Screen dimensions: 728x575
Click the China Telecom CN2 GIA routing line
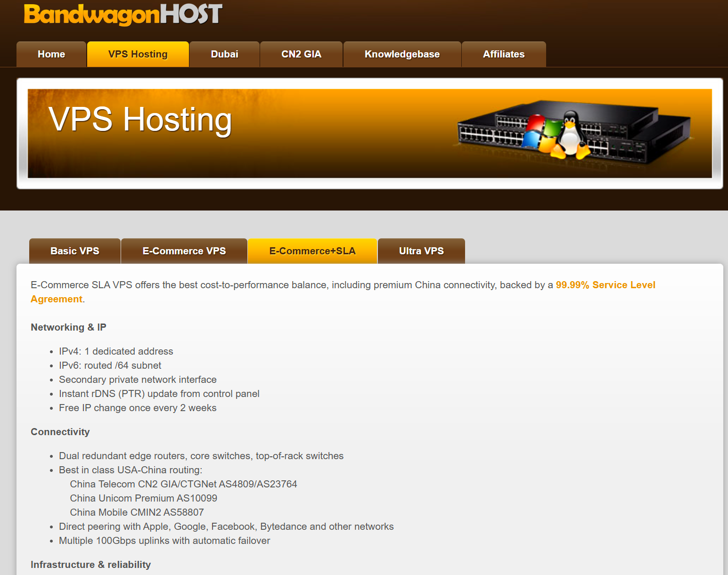tap(183, 484)
